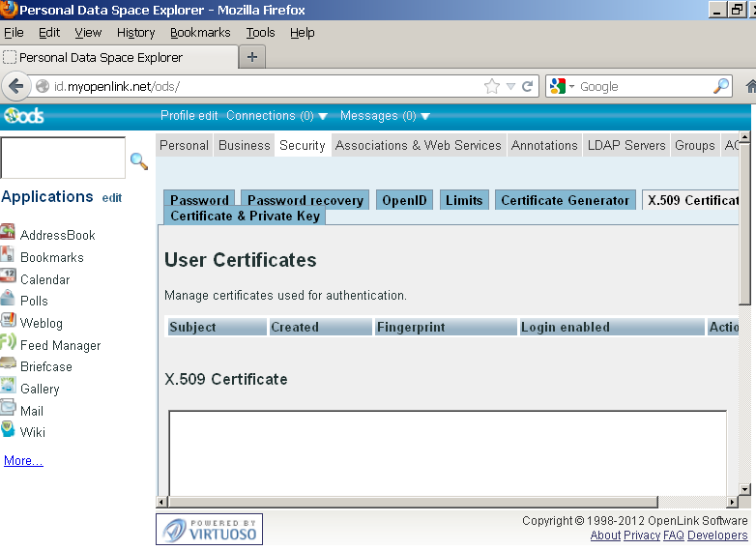Click the Calendar application icon
The height and width of the screenshot is (550, 756).
pyautogui.click(x=8, y=278)
